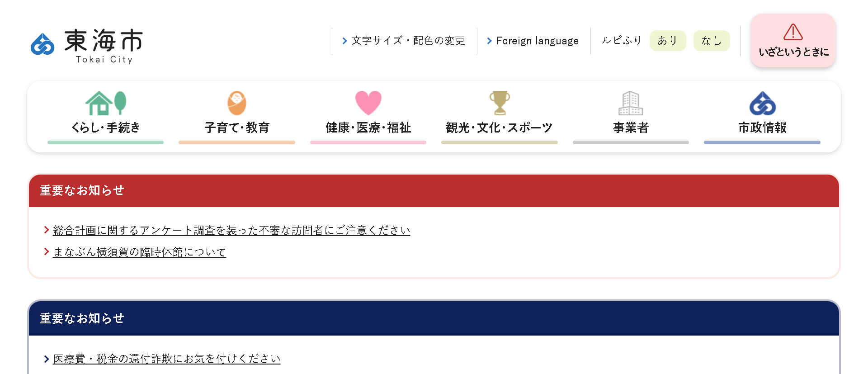Click the 東海市 Tokai City title text

point(104,46)
